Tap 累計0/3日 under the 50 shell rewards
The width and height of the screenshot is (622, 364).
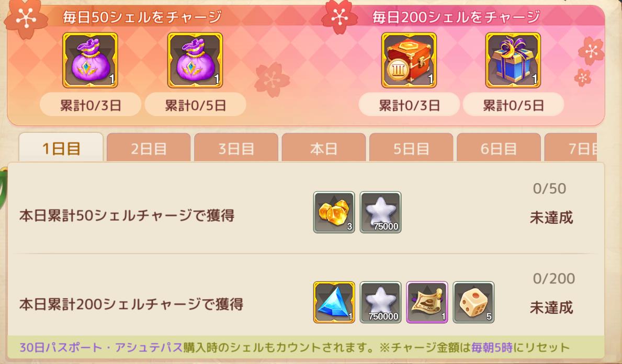(x=91, y=105)
